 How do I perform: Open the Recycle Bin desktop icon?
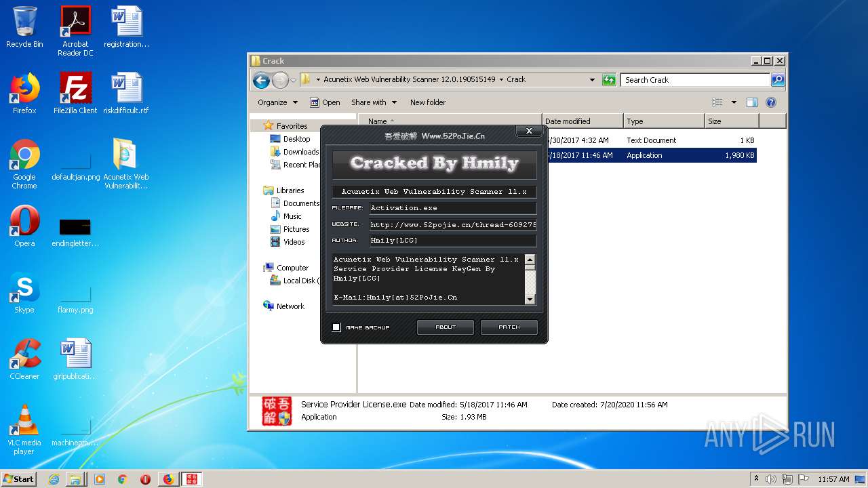(x=24, y=27)
